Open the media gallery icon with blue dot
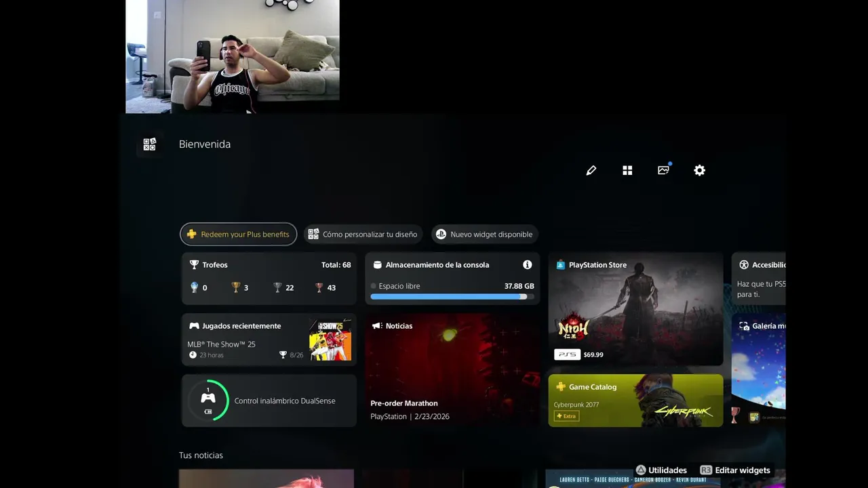The height and width of the screenshot is (488, 868). [664, 169]
